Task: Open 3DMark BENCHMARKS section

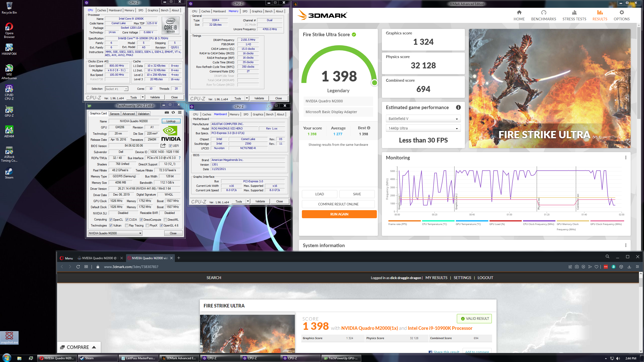Action: (x=543, y=15)
